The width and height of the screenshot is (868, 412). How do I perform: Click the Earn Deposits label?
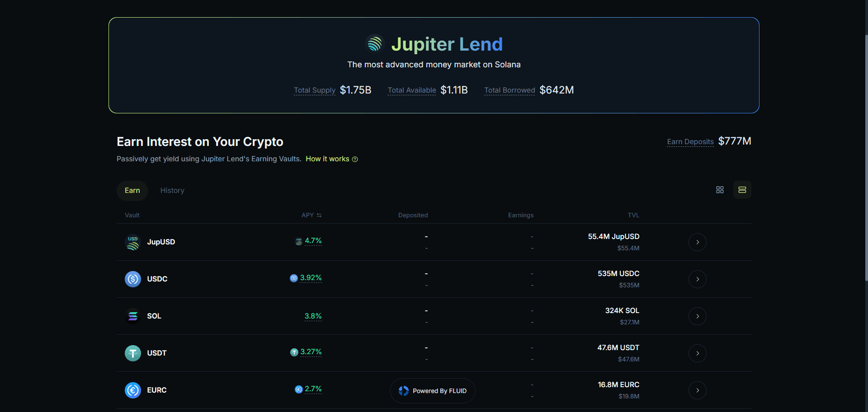point(690,142)
